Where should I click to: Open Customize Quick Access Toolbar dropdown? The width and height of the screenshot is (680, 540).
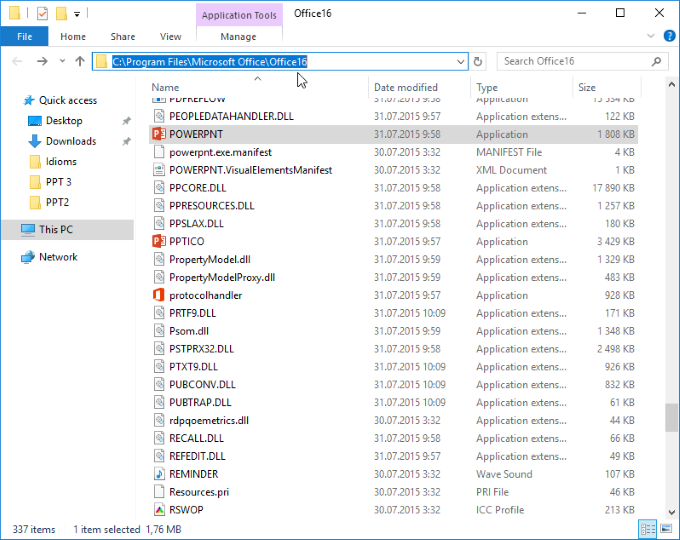77,15
